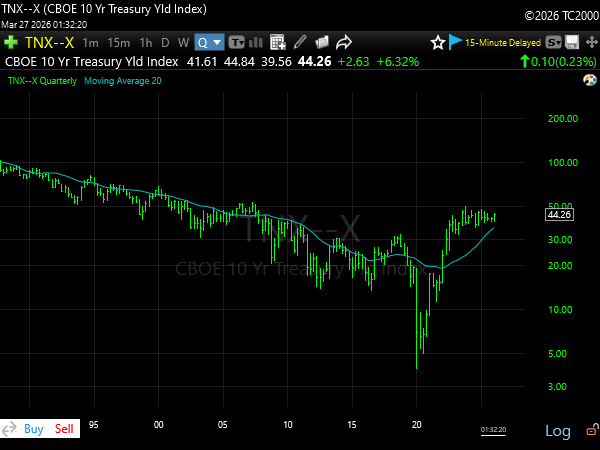Click the +6.32% percent change value
This screenshot has width=600, height=450.
(x=398, y=62)
